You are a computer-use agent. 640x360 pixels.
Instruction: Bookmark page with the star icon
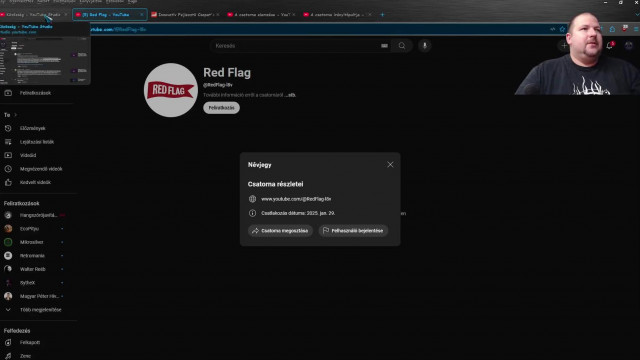pos(562,29)
